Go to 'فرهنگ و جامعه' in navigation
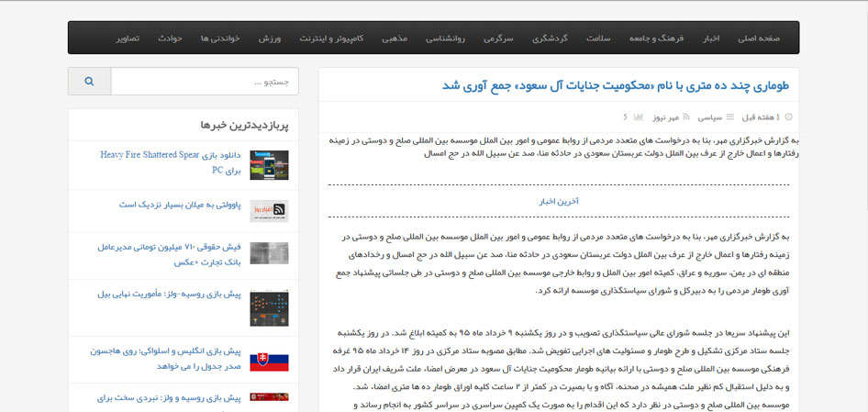This screenshot has width=868, height=412. click(657, 39)
